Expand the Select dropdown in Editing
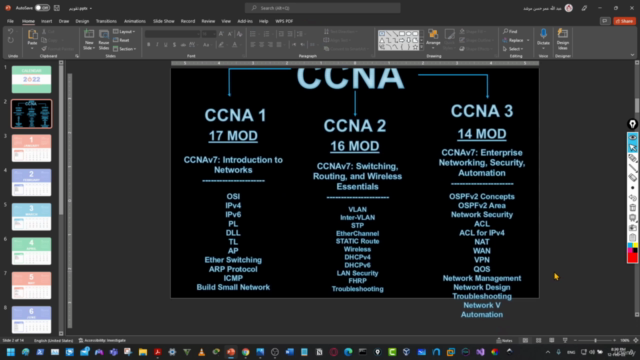 (x=513, y=49)
